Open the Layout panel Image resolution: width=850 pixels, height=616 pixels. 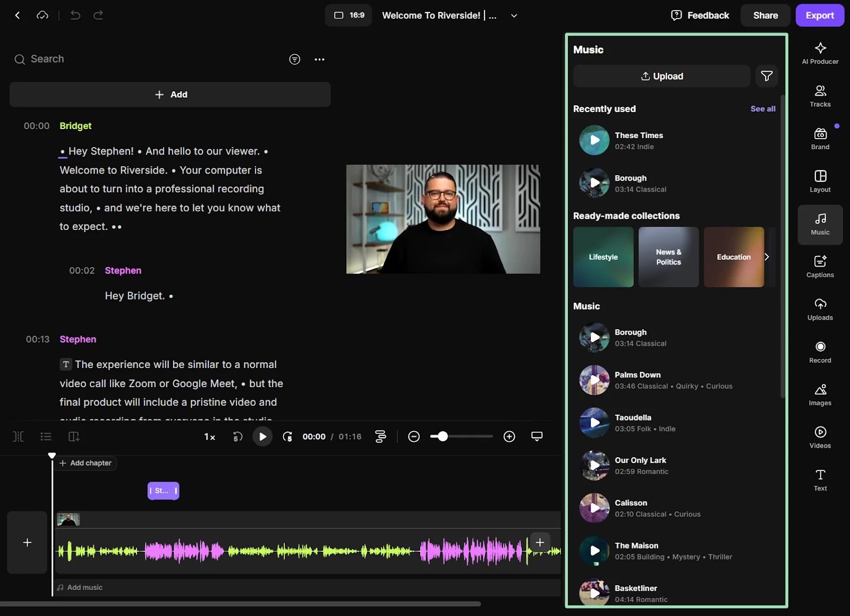(820, 182)
